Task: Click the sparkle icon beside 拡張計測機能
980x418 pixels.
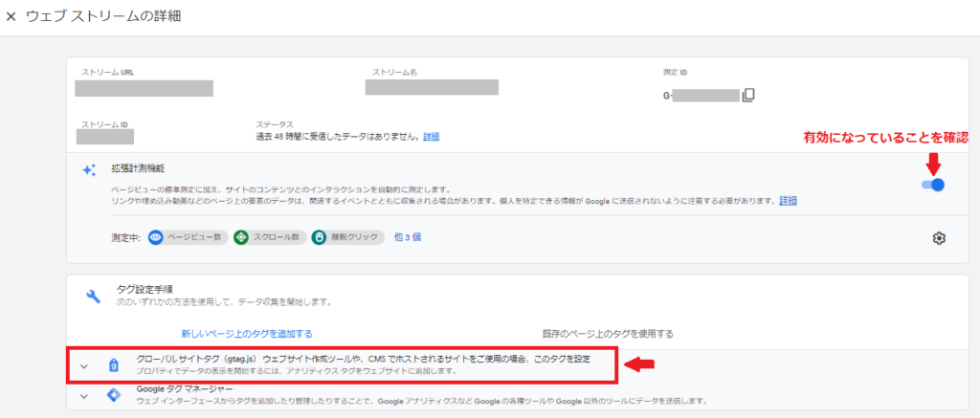Action: (89, 169)
